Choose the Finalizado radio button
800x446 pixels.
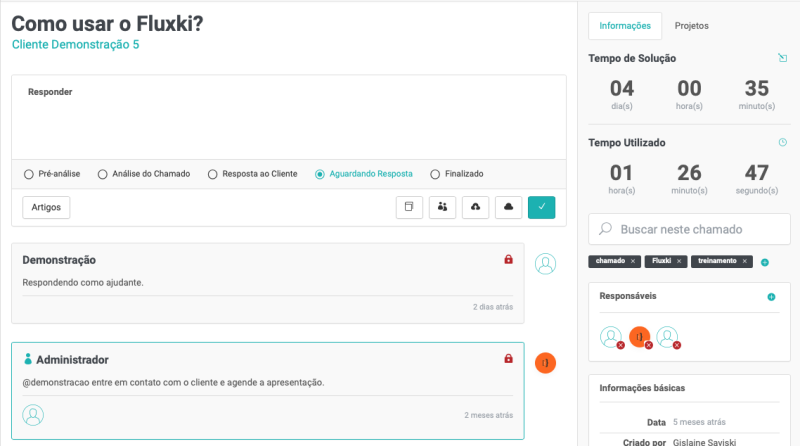coord(434,174)
